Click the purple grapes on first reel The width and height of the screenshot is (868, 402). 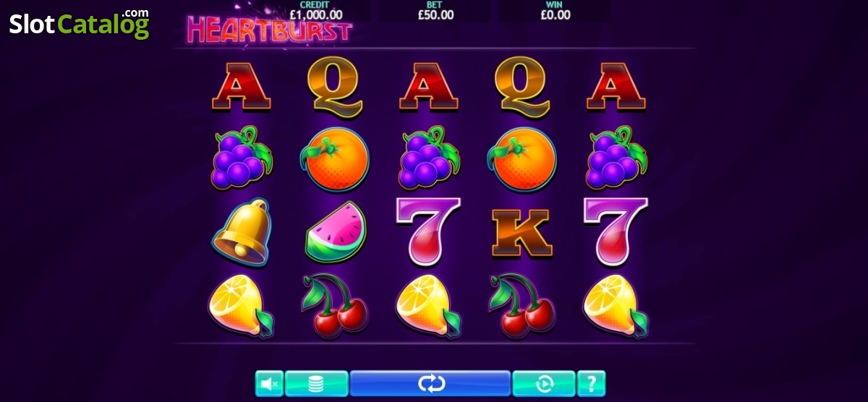click(242, 158)
